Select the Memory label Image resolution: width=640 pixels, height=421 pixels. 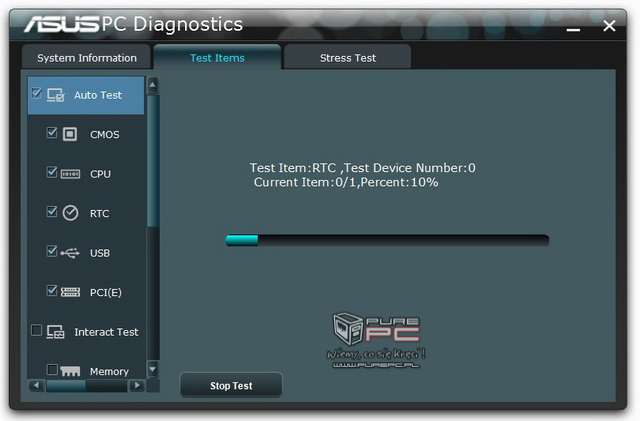[109, 371]
